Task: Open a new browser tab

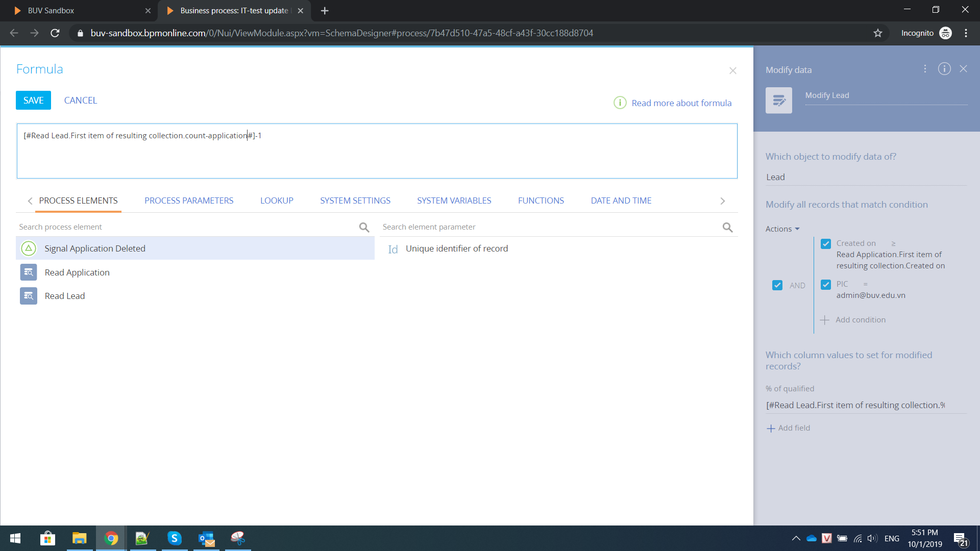Action: (325, 11)
